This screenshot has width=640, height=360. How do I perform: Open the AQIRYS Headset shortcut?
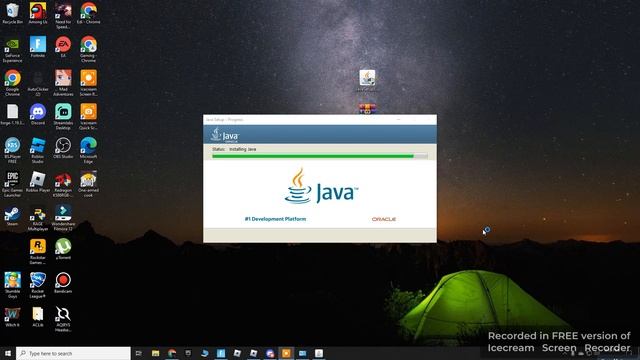pos(63,319)
